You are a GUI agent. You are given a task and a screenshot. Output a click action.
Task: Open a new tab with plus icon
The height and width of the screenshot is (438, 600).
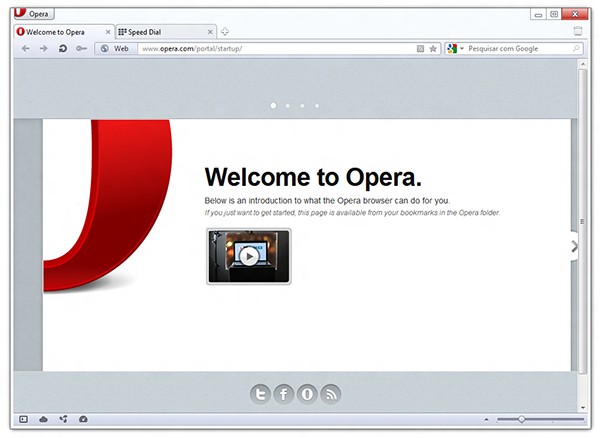tap(225, 32)
